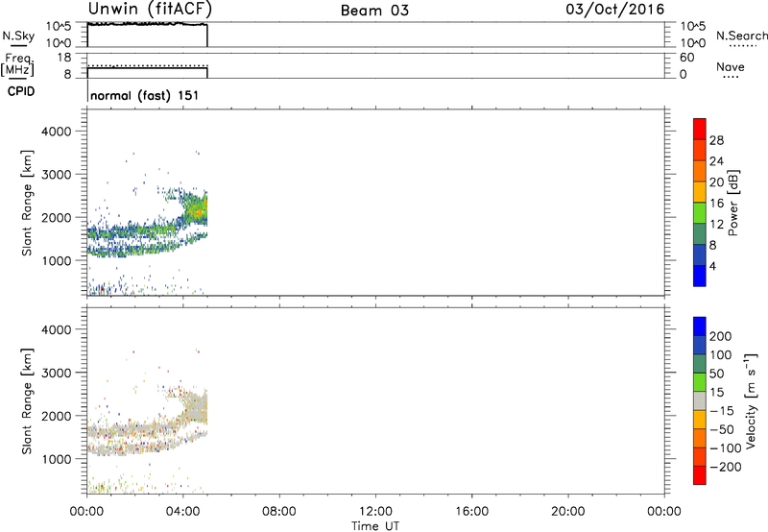This screenshot has height=532, width=768.
Task: Click the '16:00' time tick label
Action: coord(471,512)
